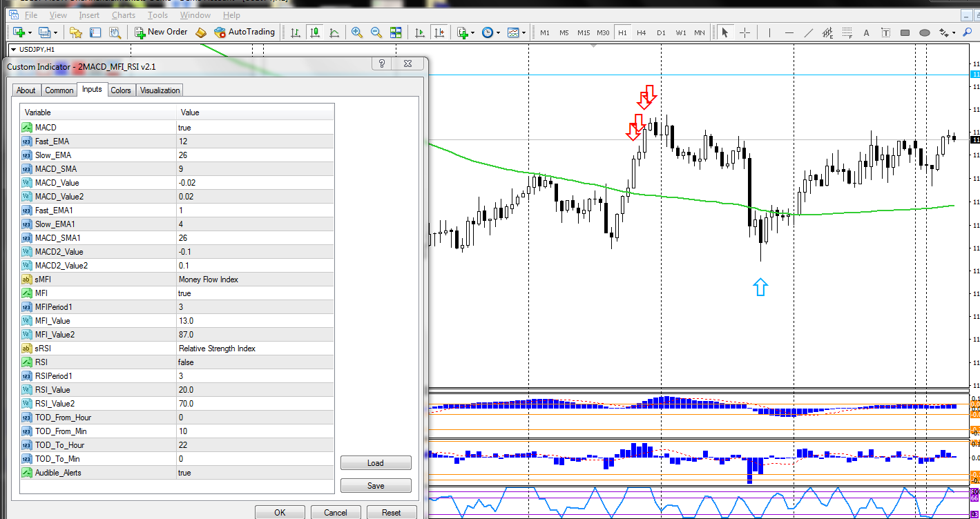The height and width of the screenshot is (519, 980).
Task: Choose the Draw Ellipse tool
Action: click(x=925, y=32)
